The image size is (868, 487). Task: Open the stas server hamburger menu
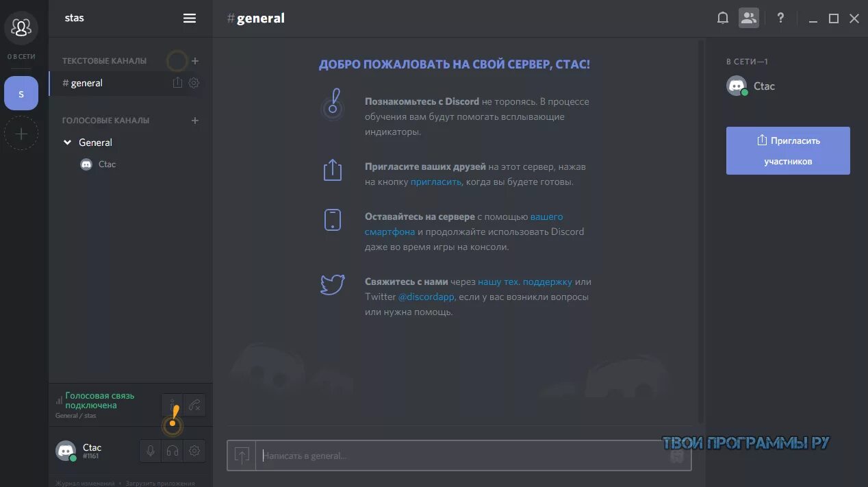tap(190, 18)
